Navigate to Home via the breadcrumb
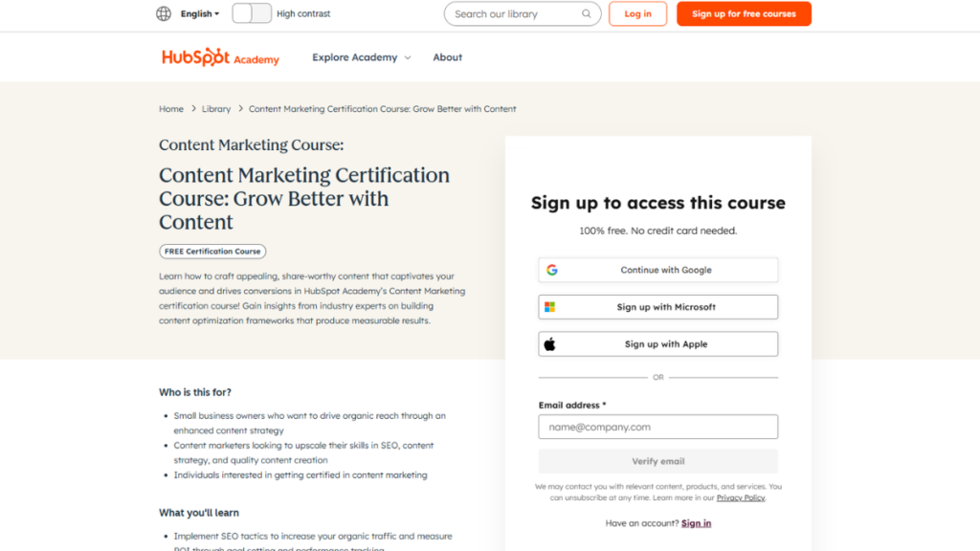 170,108
